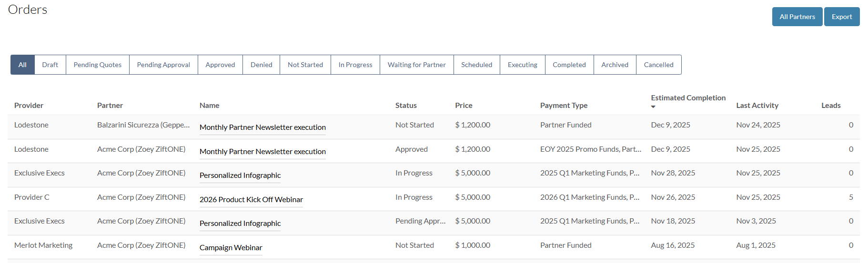Viewport: 868px width, 263px height.
Task: Click the Provider C cell
Action: [32, 197]
